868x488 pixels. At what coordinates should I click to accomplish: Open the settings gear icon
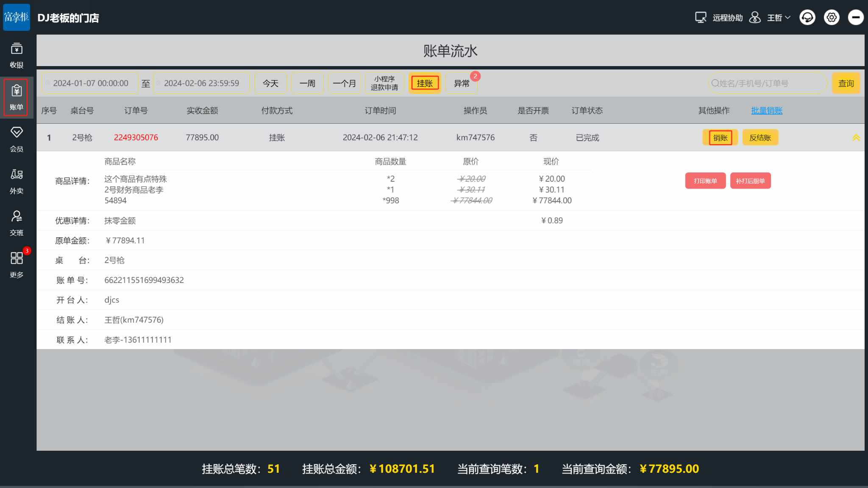832,17
